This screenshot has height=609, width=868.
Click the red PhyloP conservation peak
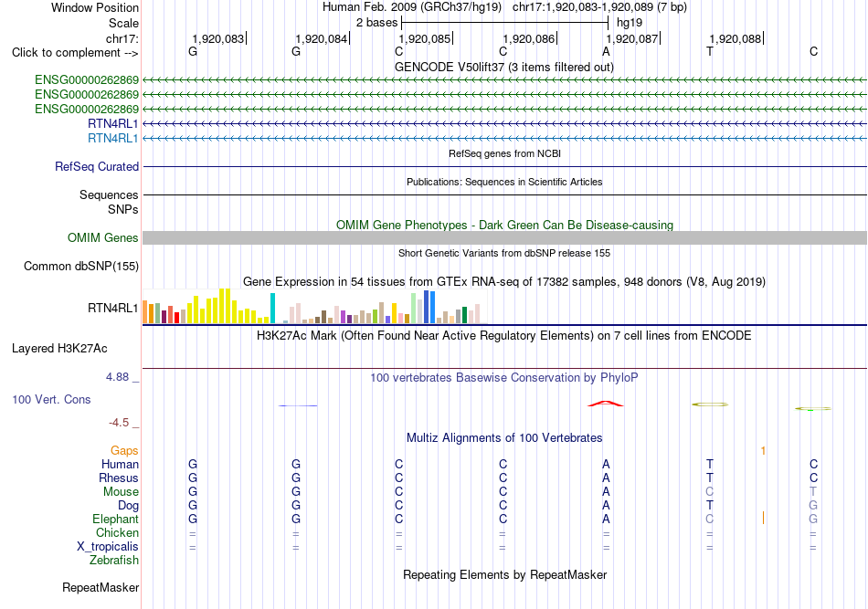pyautogui.click(x=606, y=404)
